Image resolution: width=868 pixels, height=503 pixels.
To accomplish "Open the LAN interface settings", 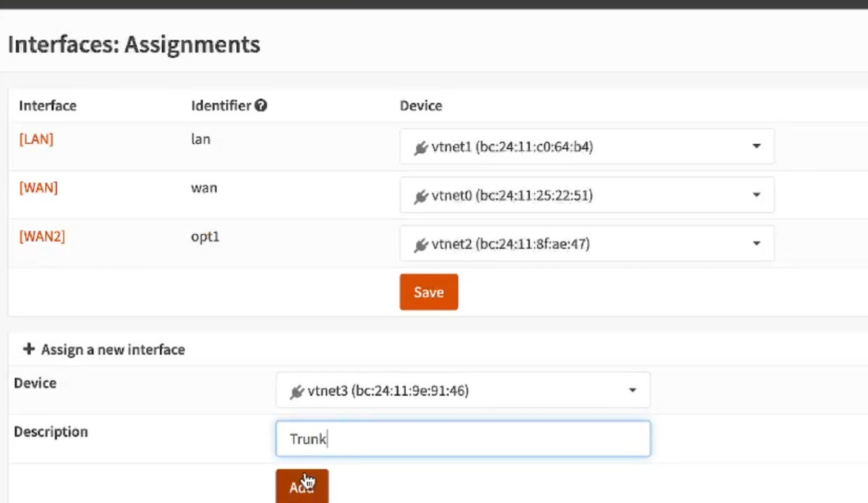I will pyautogui.click(x=36, y=139).
